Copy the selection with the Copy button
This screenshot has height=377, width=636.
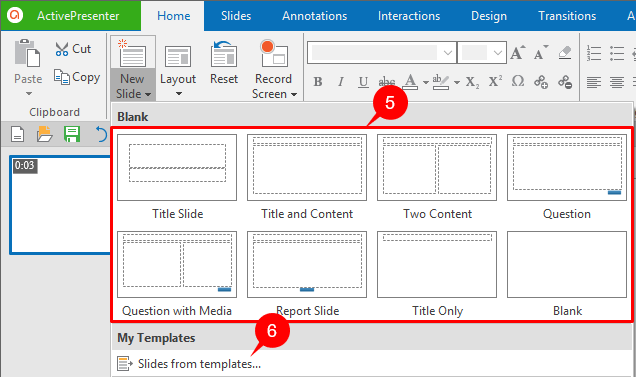[x=77, y=77]
